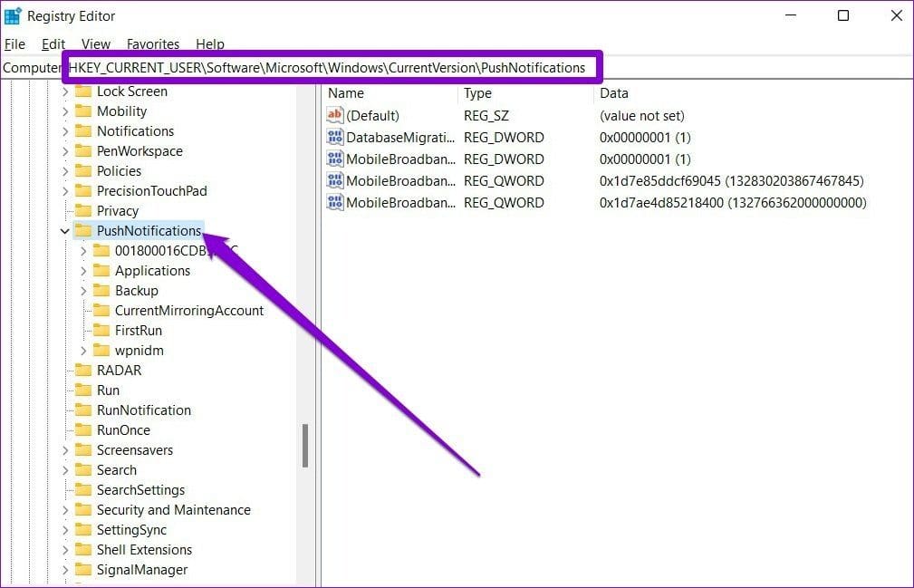
Task: Select the RunOnce folder icon
Action: click(x=83, y=430)
